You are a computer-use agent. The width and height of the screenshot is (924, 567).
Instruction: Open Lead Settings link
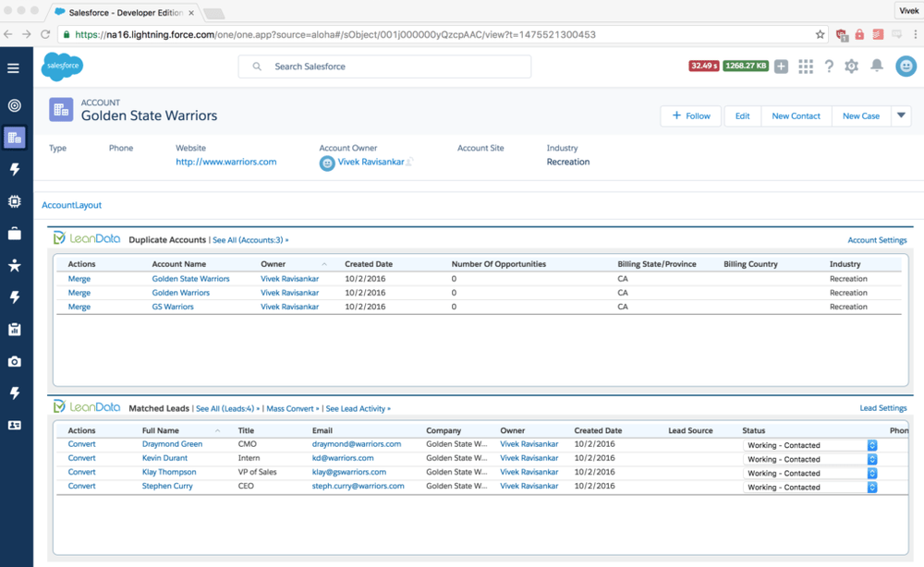(882, 408)
